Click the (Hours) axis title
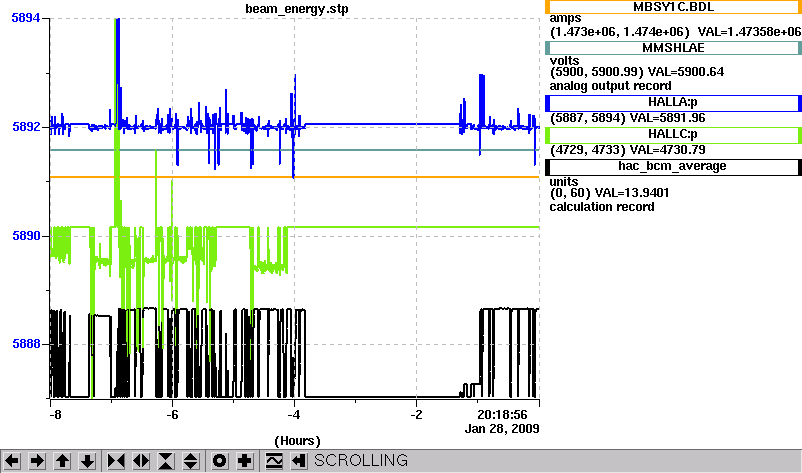Screen dimensions: 802x473 point(297,441)
